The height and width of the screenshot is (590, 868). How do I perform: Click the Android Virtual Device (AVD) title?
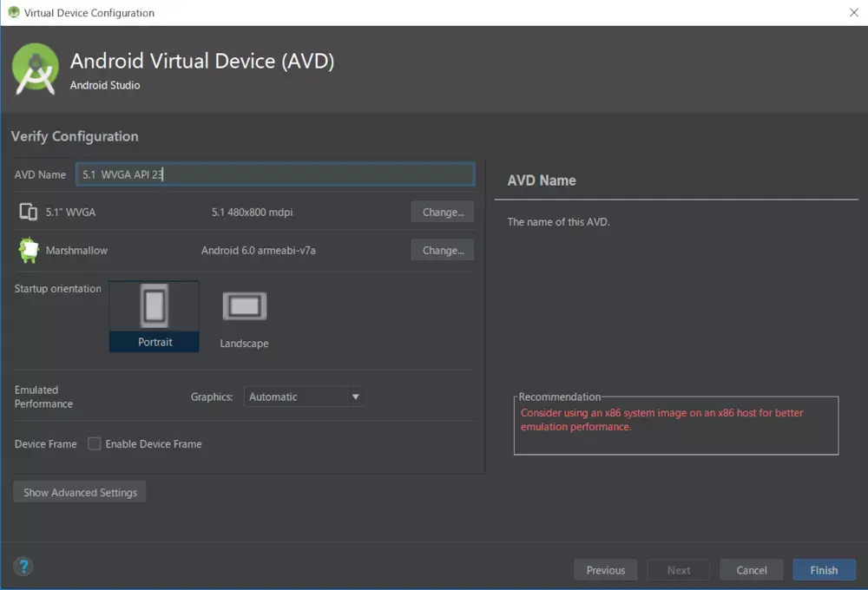click(202, 61)
